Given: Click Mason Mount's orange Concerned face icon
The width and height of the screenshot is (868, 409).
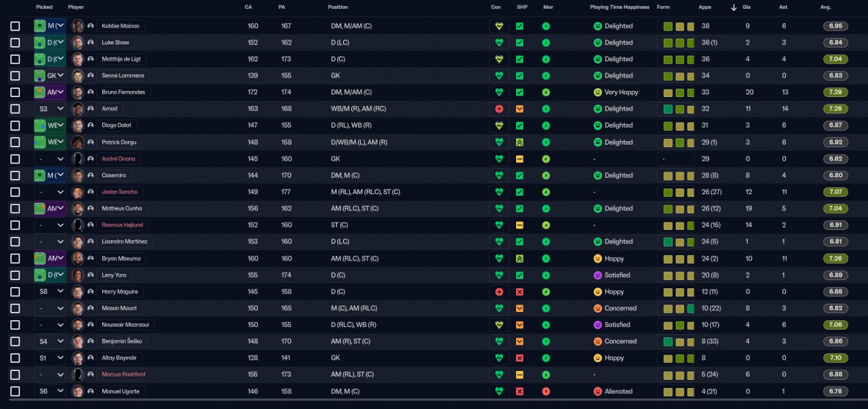Looking at the screenshot, I should click(x=597, y=308).
